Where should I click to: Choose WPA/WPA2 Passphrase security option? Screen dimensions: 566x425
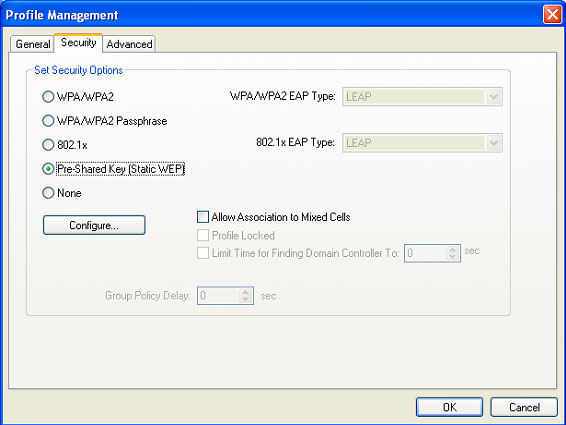click(48, 121)
